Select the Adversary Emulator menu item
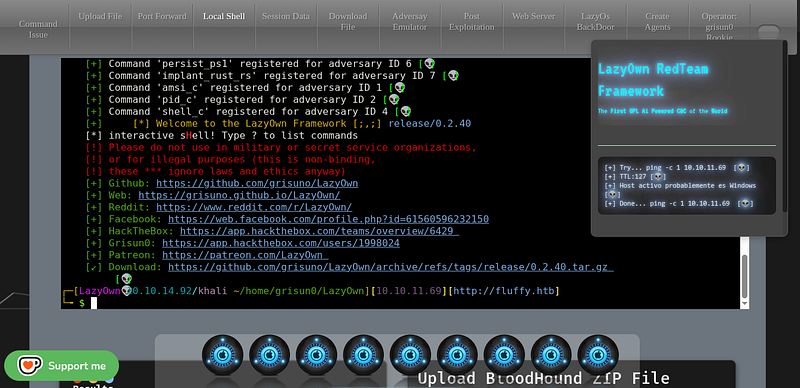This screenshot has width=800, height=388. [410, 21]
